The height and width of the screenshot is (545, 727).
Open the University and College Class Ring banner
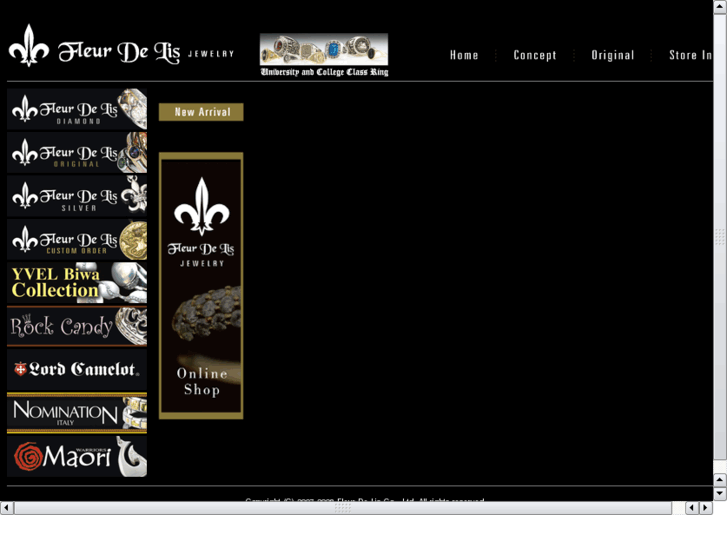pos(324,55)
